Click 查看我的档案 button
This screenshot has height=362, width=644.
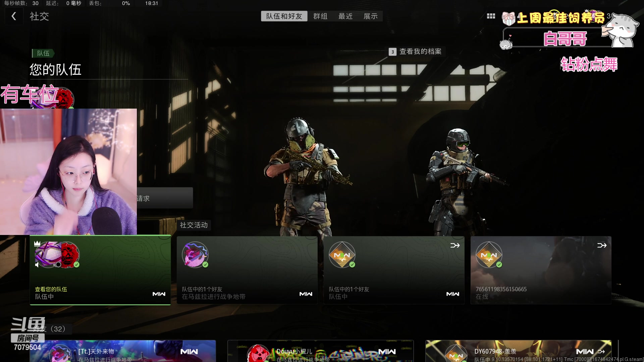tap(415, 52)
